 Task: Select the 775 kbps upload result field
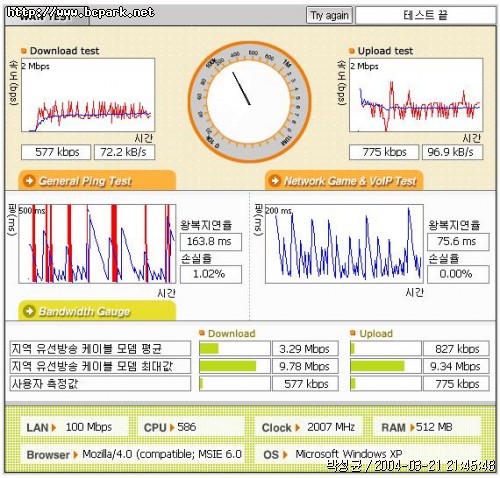pos(384,152)
